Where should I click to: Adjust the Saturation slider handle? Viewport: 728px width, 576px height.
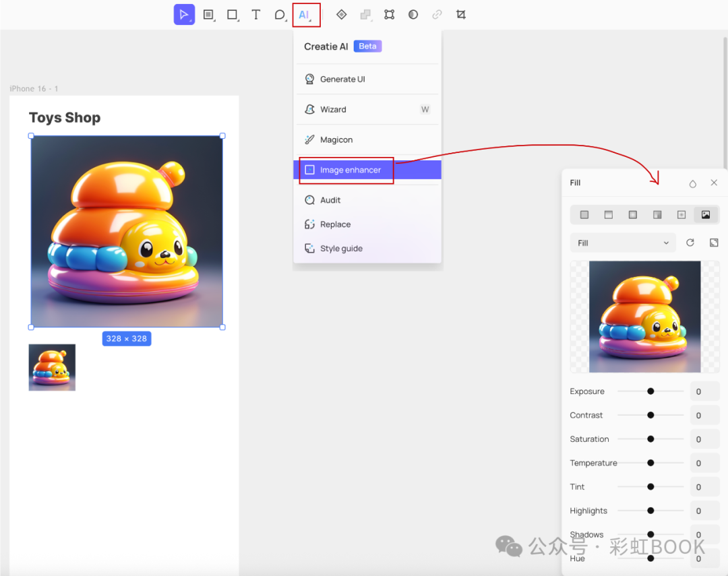650,439
